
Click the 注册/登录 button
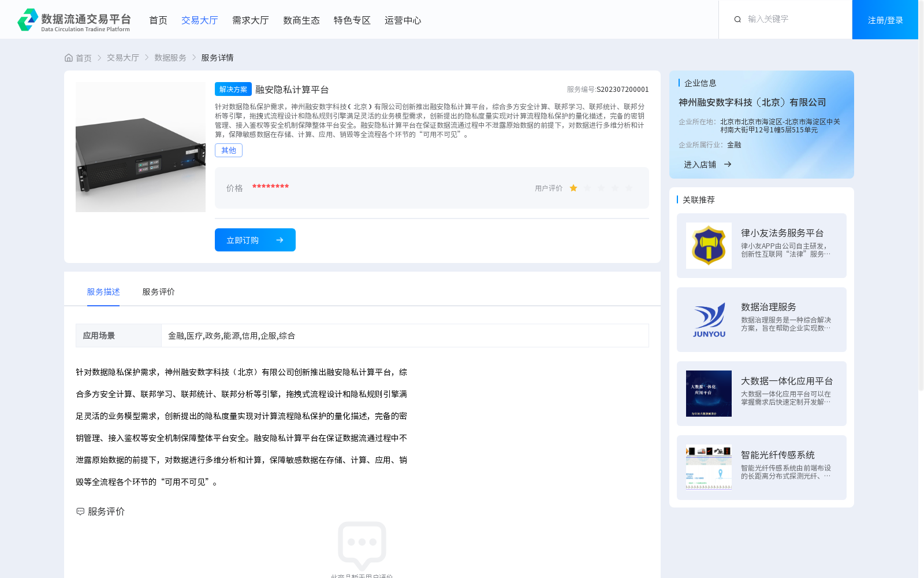pos(885,20)
